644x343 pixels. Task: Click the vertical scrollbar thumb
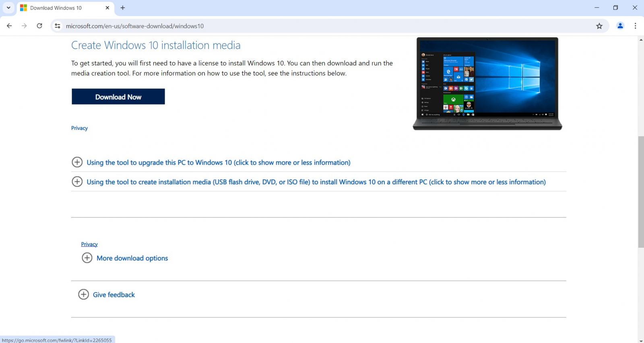click(641, 192)
